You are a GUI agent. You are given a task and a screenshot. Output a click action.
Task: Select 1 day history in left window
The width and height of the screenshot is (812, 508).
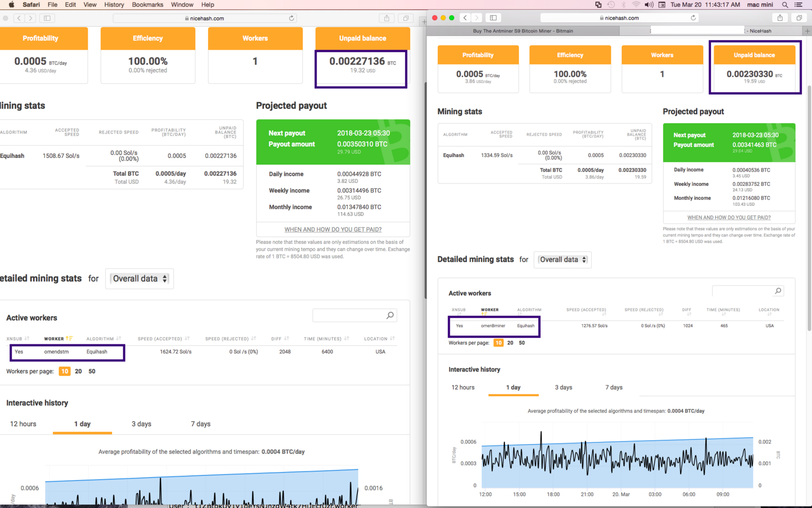point(82,424)
